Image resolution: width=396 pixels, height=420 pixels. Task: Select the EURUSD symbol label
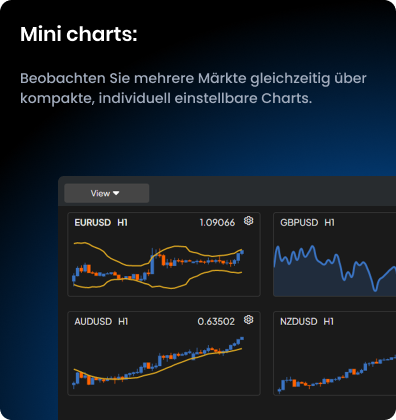pos(93,223)
